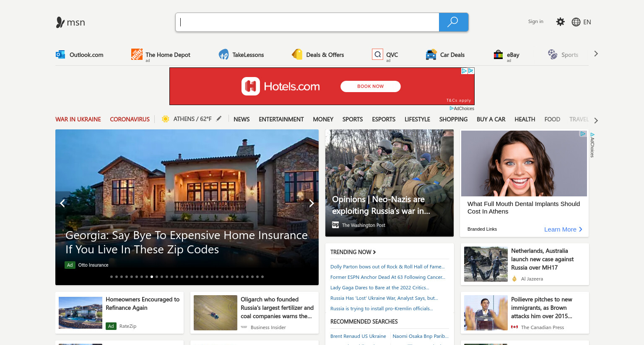Open the settings gear icon
The height and width of the screenshot is (345, 644).
tap(560, 22)
